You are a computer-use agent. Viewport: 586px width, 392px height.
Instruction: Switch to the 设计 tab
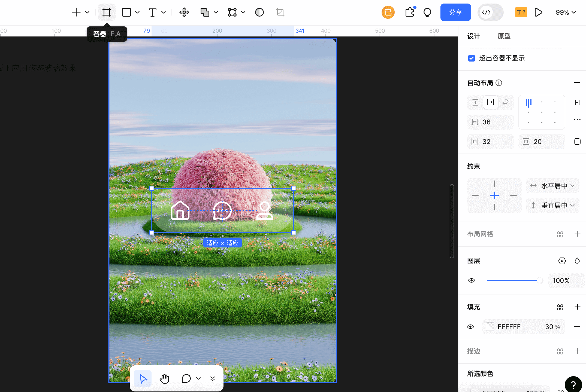coord(473,36)
